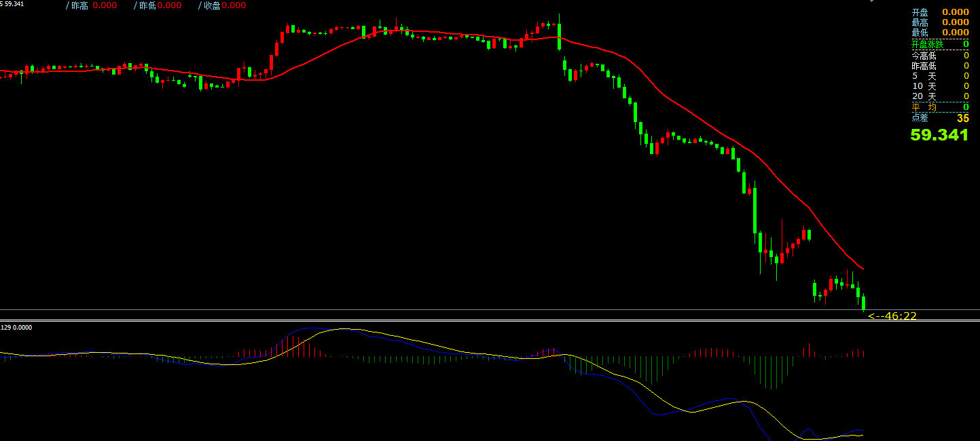The height and width of the screenshot is (441, 980).
Task: Click the gray chart shift triangle marker
Action: pyautogui.click(x=873, y=1)
